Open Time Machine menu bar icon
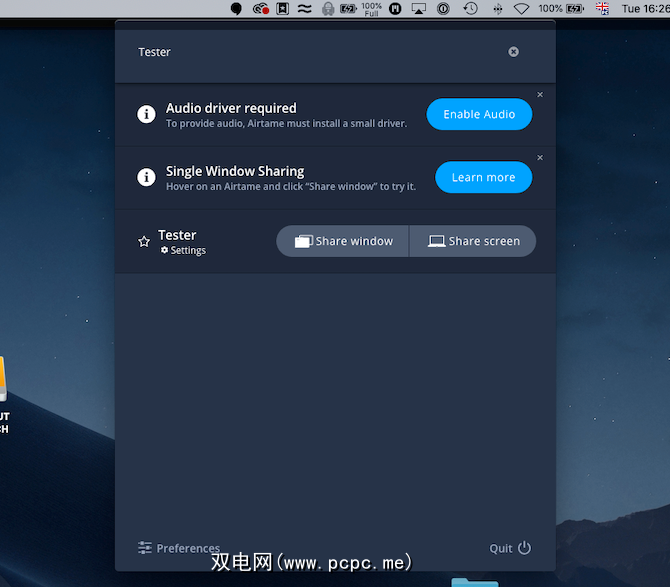Image resolution: width=670 pixels, height=587 pixels. (470, 9)
